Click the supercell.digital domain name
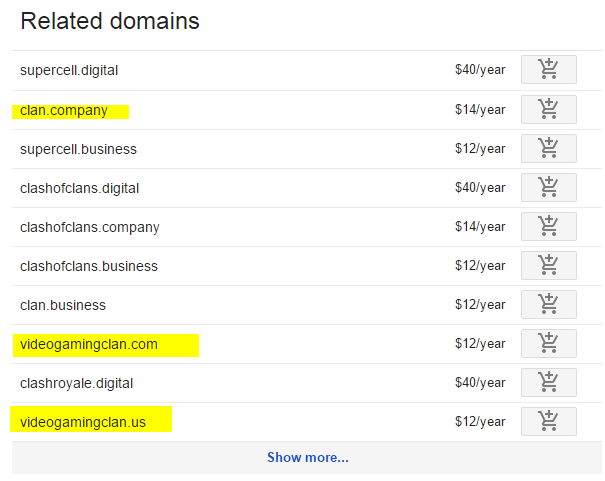Image resolution: width=605 pixels, height=481 pixels. 69,71
